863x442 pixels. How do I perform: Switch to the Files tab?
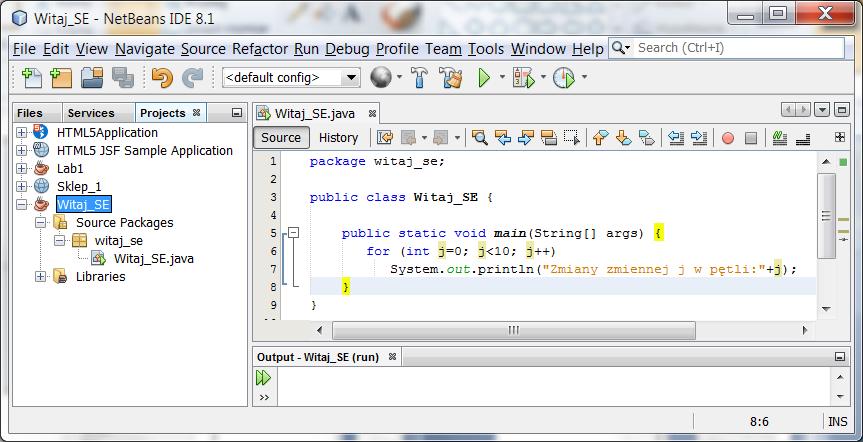(x=30, y=113)
